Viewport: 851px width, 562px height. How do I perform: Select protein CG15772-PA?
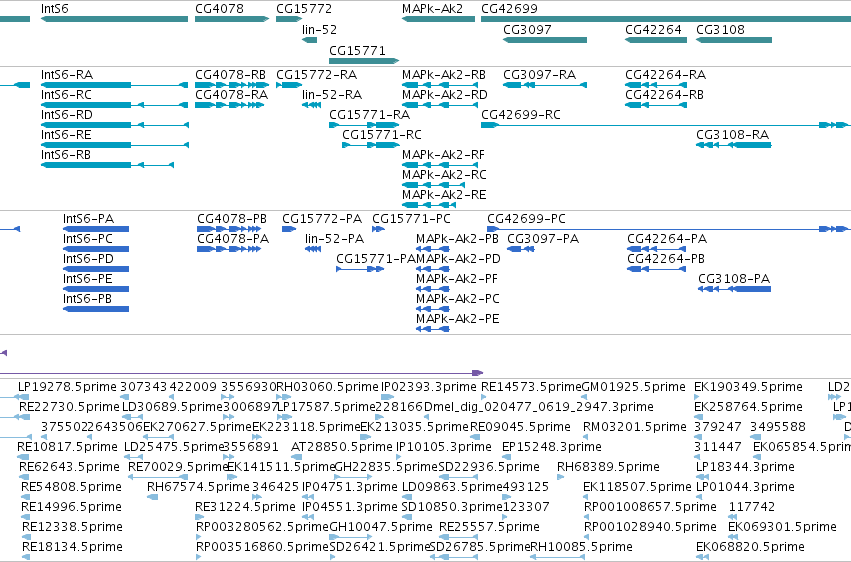click(x=289, y=229)
